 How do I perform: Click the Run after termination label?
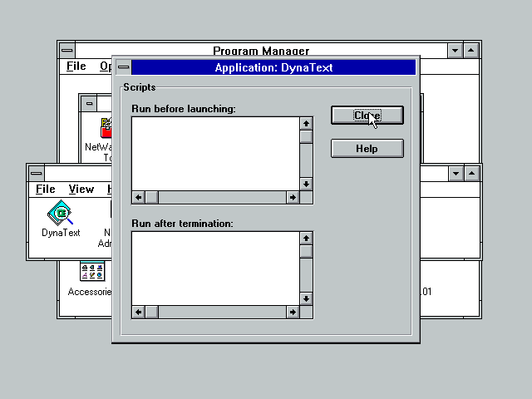[182, 224]
